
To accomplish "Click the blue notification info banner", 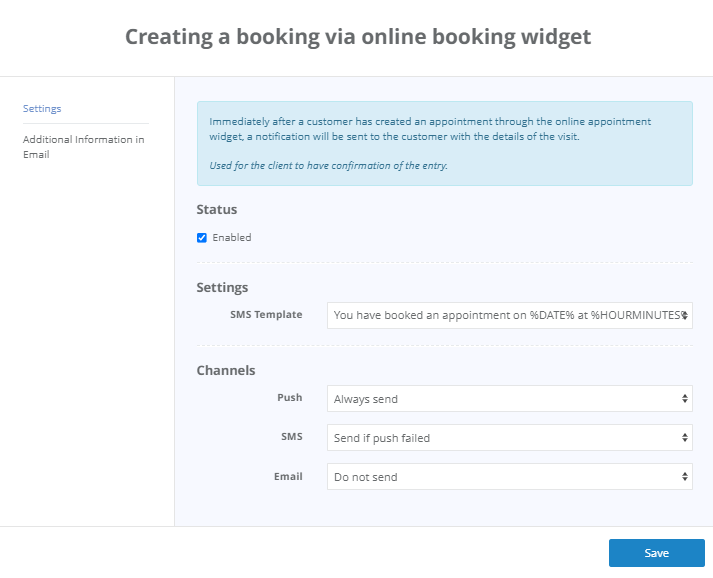I will 444,143.
